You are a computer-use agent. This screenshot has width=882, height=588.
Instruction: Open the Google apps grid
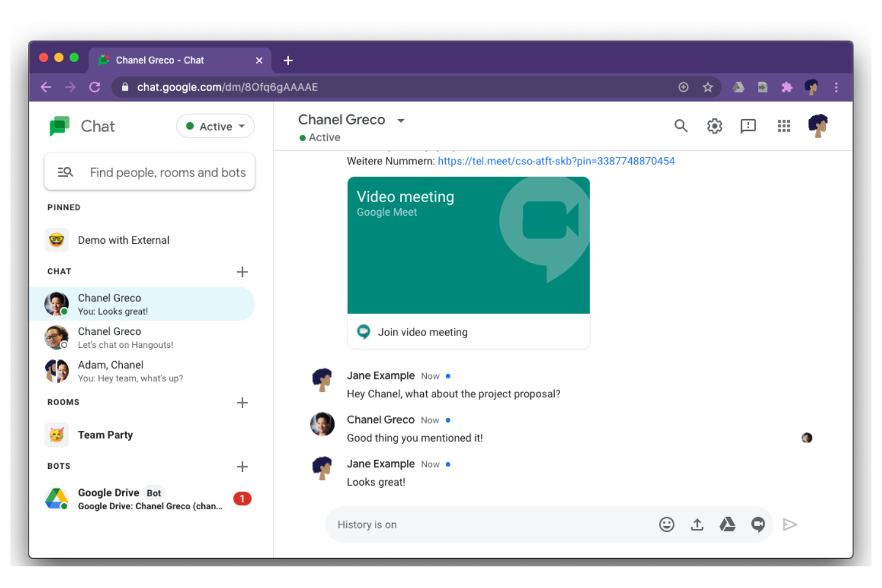tap(783, 126)
